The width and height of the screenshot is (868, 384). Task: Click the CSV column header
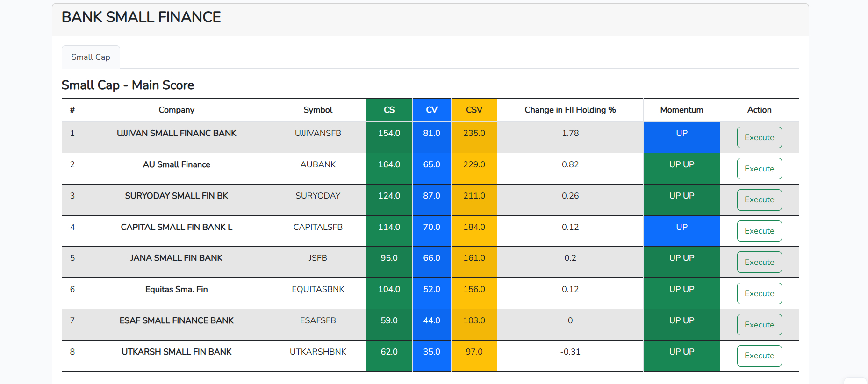[474, 110]
